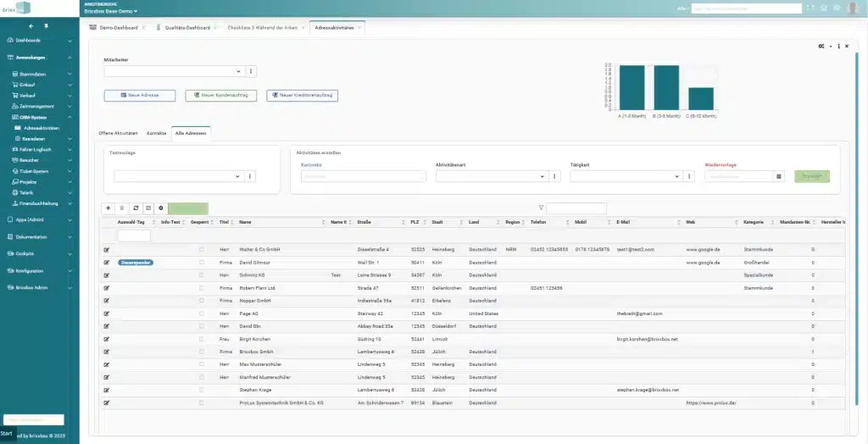Image resolution: width=868 pixels, height=444 pixels.
Task: Open the Brixxbox Base Demo workspace dropdown
Action: (x=111, y=11)
